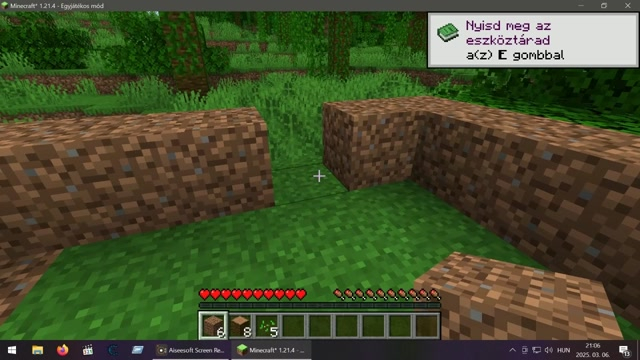
Task: Select the last empty hotbar slot
Action: coord(427,326)
